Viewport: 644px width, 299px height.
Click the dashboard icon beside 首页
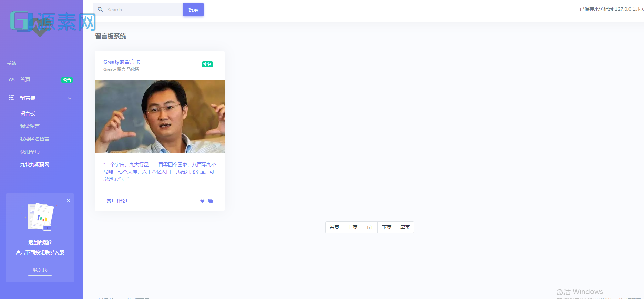(12, 80)
